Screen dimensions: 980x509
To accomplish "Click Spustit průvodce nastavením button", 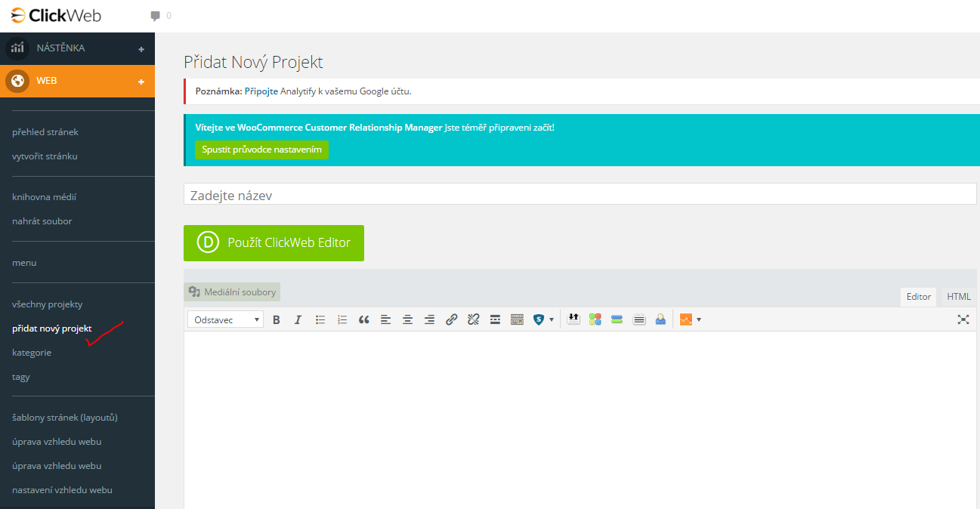I will [261, 150].
